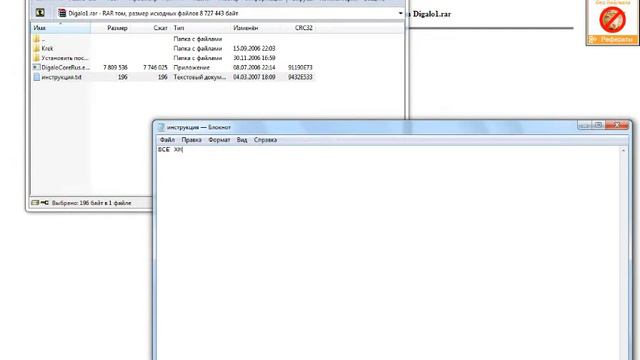Open Notepad 'Правка' menu
The height and width of the screenshot is (360, 640).
[x=191, y=140]
